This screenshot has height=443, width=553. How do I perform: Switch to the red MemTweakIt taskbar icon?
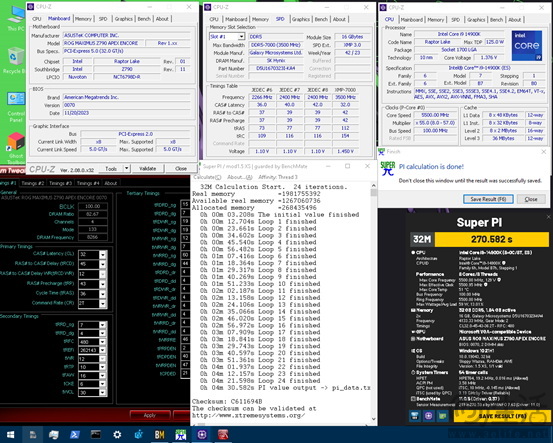223,435
